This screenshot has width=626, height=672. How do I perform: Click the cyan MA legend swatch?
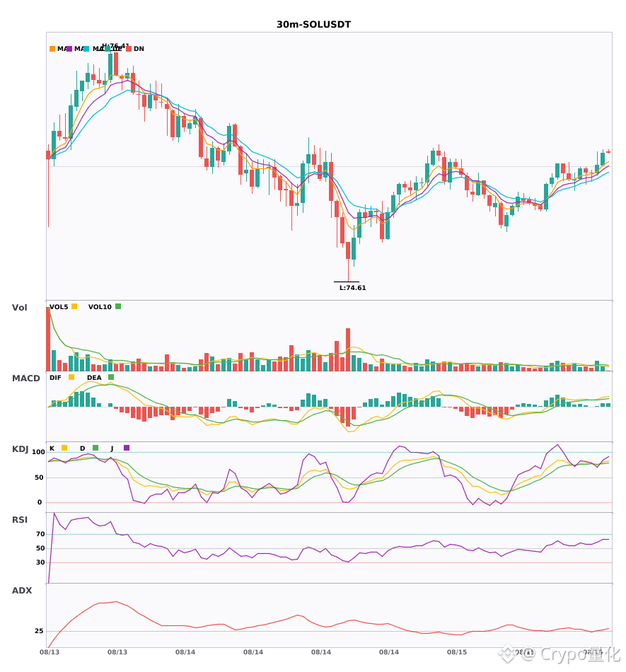86,49
